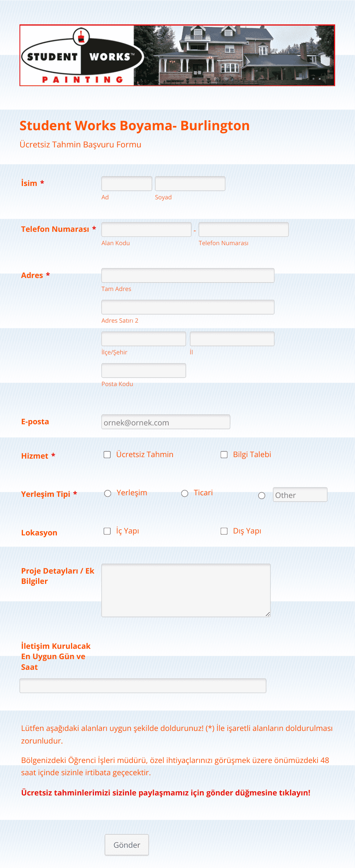This screenshot has width=355, height=868.
Task: Click the Telefon Numarası number field
Action: pos(244,230)
